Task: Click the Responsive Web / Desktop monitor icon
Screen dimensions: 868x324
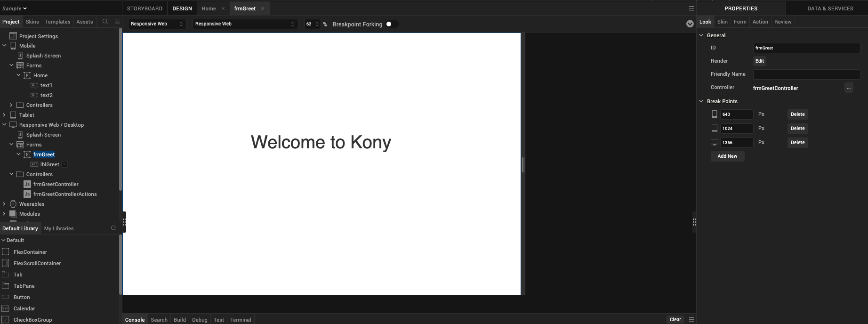Action: pos(13,125)
